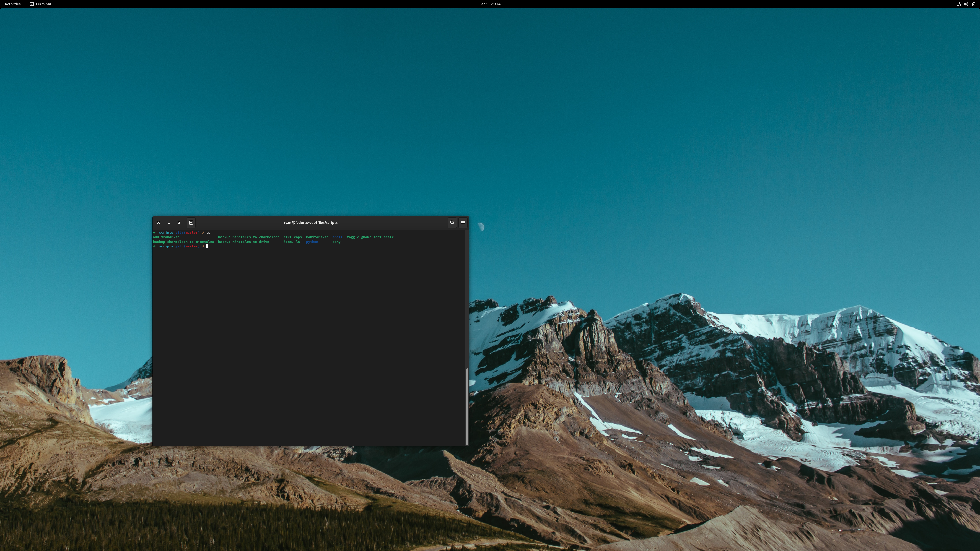980x551 pixels.
Task: Minimize the terminal window
Action: click(x=168, y=223)
